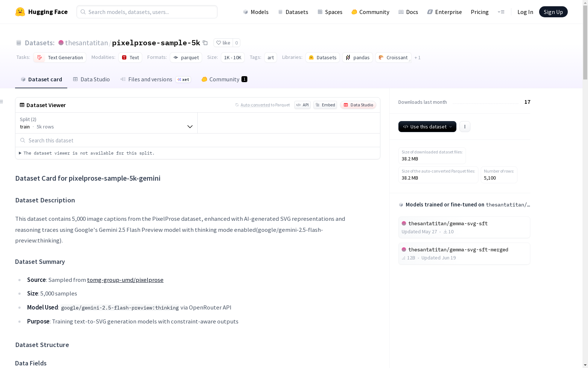Click the Datasets stack icon beside the title
Image resolution: width=588 pixels, height=368 pixels.
point(19,43)
